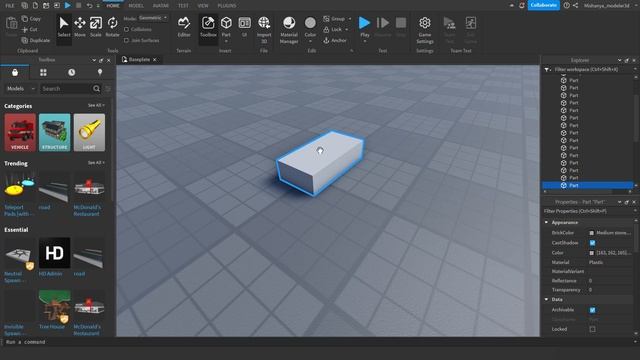Open the Part dropdown arrow
The height and width of the screenshot is (360, 640).
(x=226, y=41)
